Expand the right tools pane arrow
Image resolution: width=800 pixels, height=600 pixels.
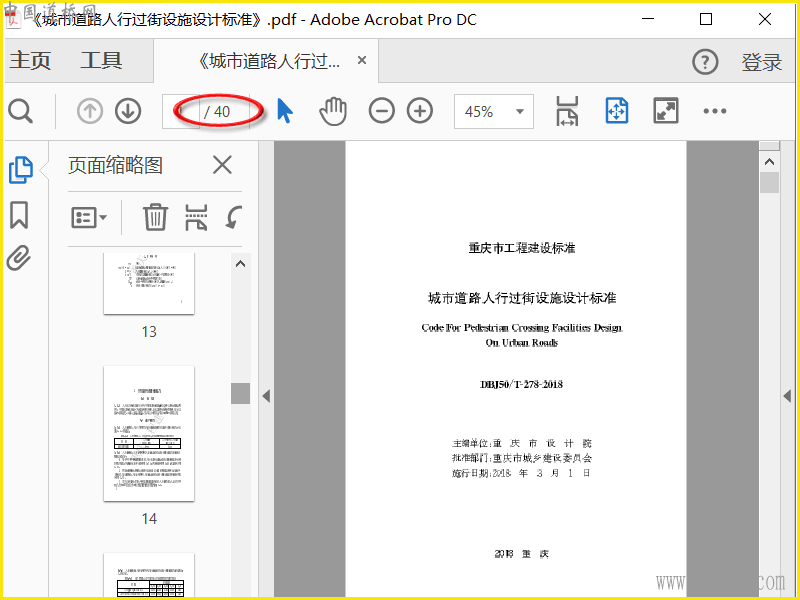tap(787, 396)
